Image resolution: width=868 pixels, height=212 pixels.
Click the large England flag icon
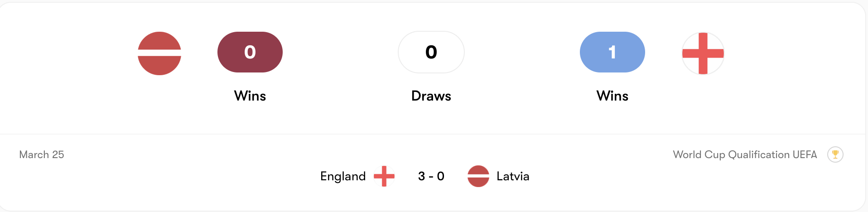[x=703, y=53]
